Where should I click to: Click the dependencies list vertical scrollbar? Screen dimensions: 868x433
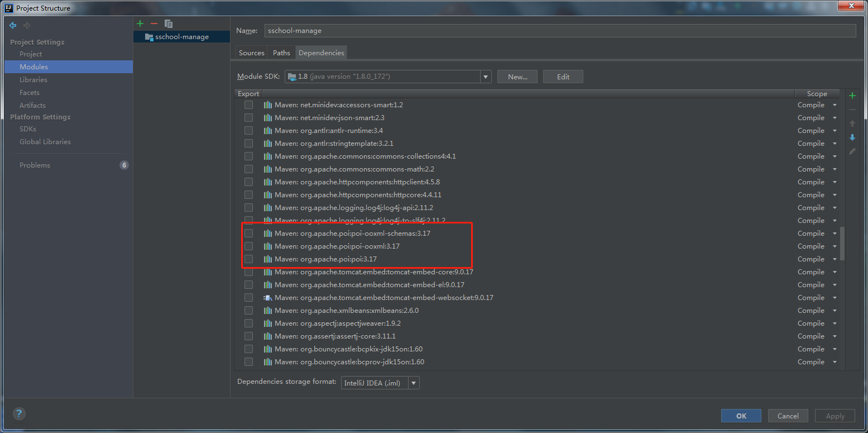pyautogui.click(x=842, y=244)
